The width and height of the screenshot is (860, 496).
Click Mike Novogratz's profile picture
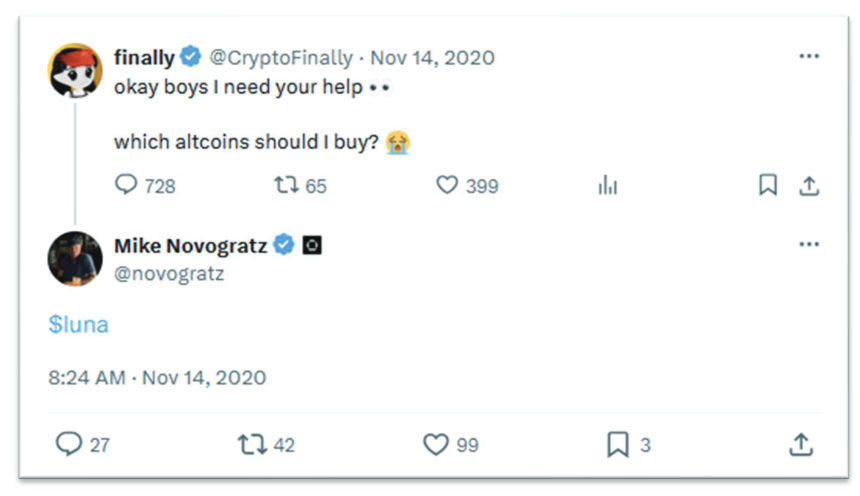(x=75, y=258)
